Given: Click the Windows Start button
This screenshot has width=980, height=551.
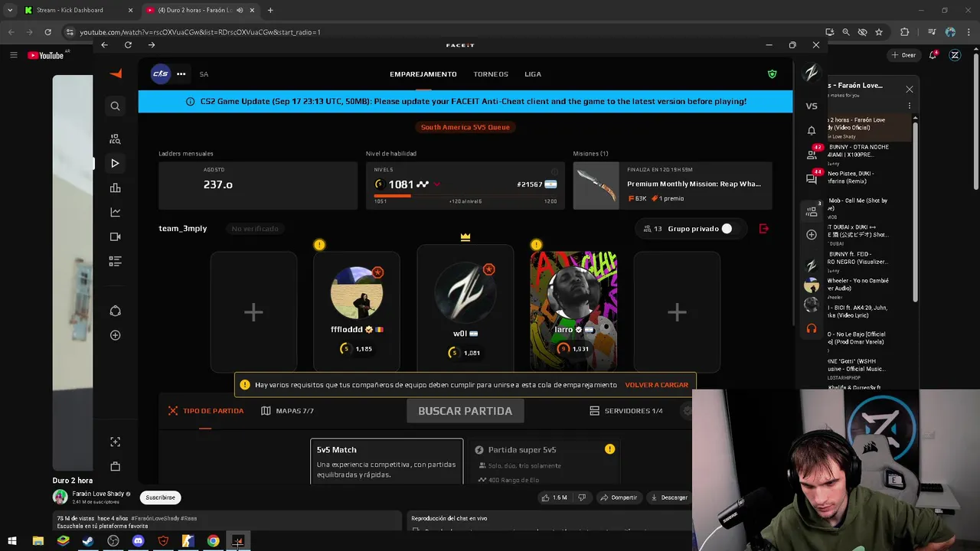Looking at the screenshot, I should coord(12,541).
